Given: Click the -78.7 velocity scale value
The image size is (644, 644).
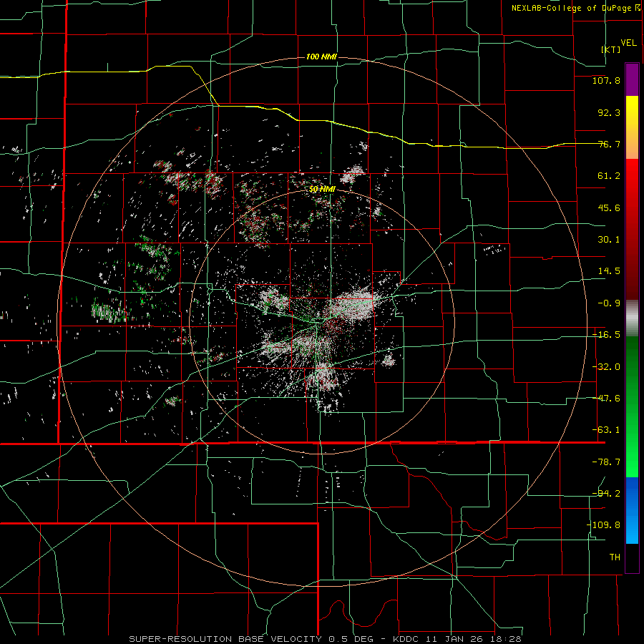Looking at the screenshot, I should click(x=606, y=462).
